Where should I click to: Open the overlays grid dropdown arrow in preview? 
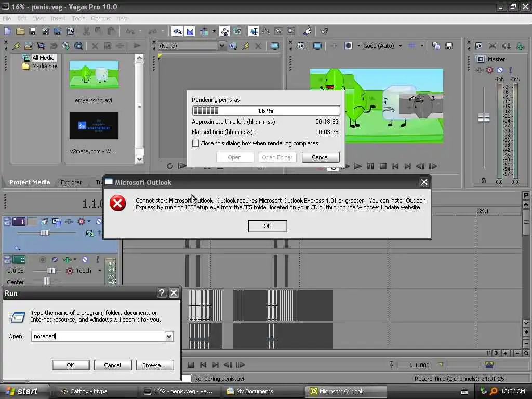[422, 46]
